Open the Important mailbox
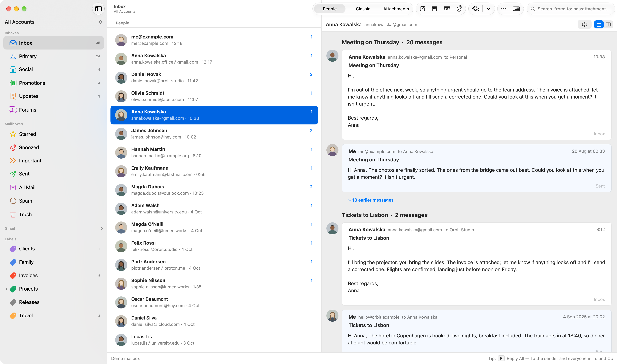The height and width of the screenshot is (364, 617). [x=54, y=161]
